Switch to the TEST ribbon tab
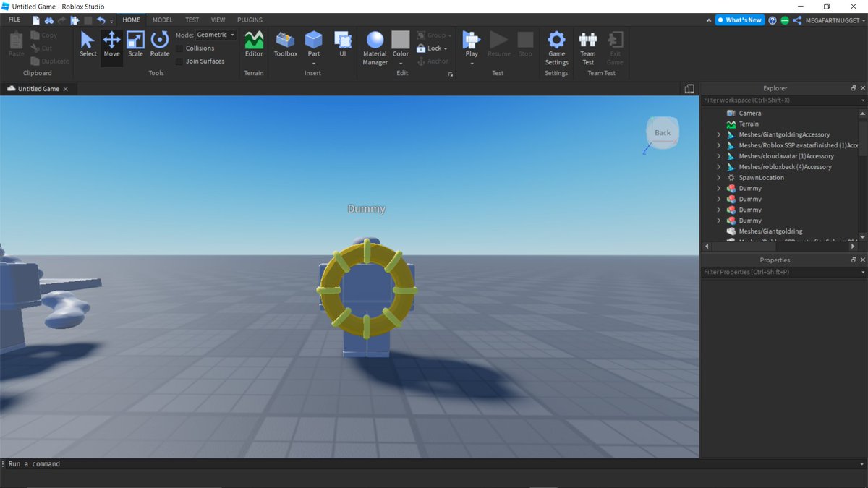 tap(192, 20)
